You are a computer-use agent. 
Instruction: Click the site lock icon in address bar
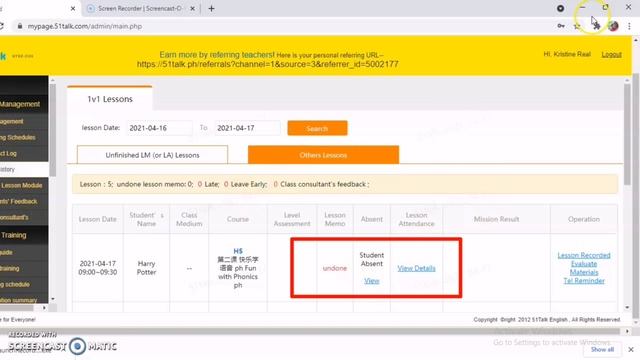coord(20,26)
